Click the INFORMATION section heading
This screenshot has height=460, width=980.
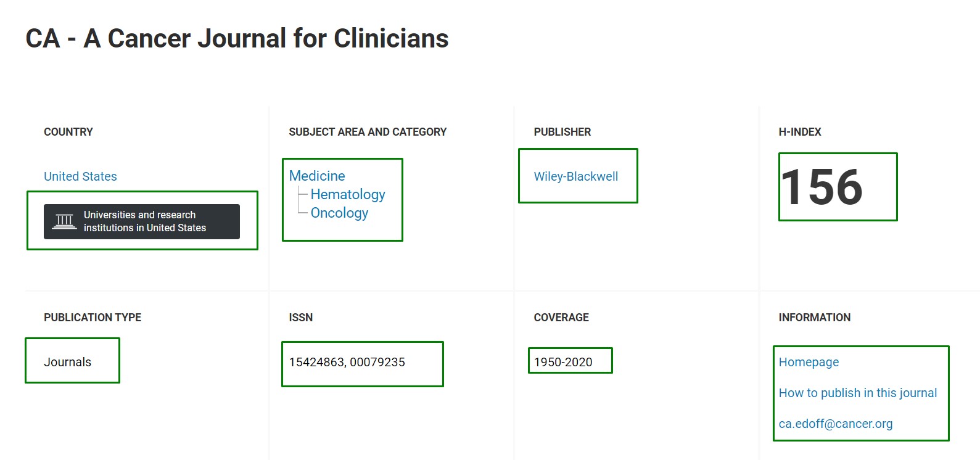pyautogui.click(x=814, y=318)
